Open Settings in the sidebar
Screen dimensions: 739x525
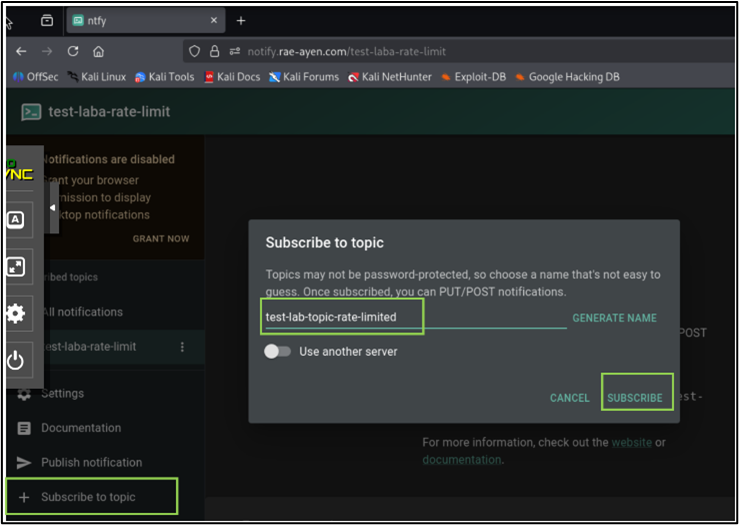[x=63, y=394]
